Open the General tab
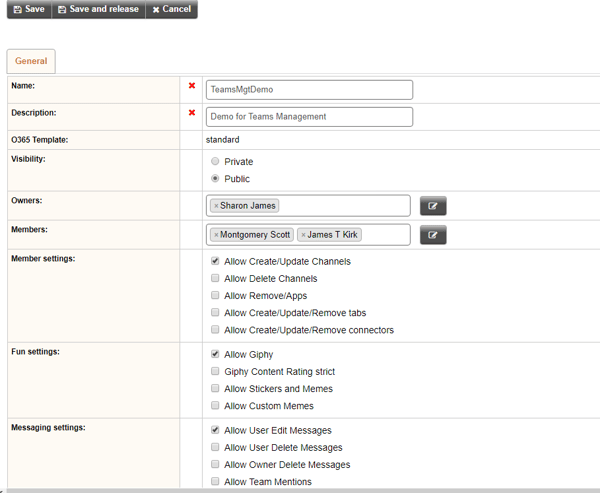Viewport: 600px width, 493px height. pyautogui.click(x=31, y=61)
